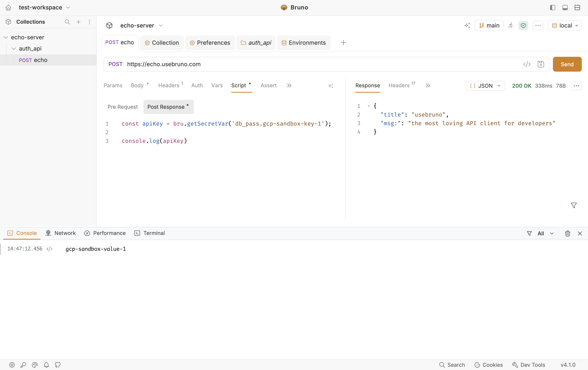The width and height of the screenshot is (588, 370).
Task: Collapse the auth_api folder
Action: coord(14,49)
